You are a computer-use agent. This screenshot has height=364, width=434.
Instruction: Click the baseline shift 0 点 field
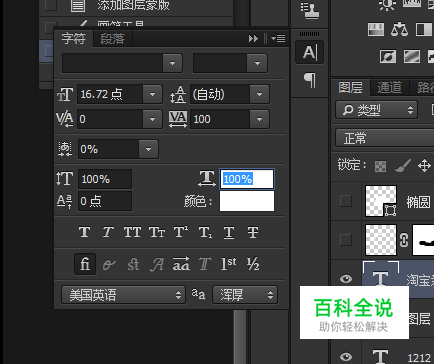click(105, 201)
